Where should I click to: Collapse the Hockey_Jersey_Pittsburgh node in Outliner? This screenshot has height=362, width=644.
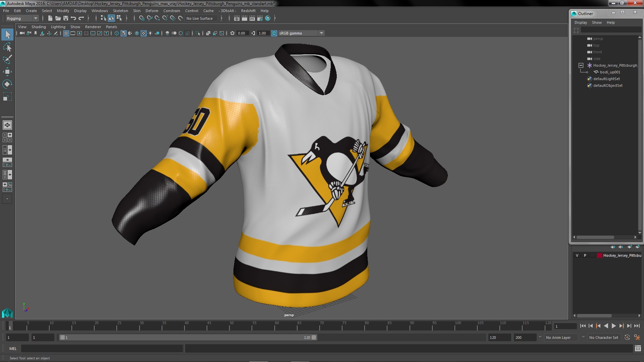click(581, 65)
